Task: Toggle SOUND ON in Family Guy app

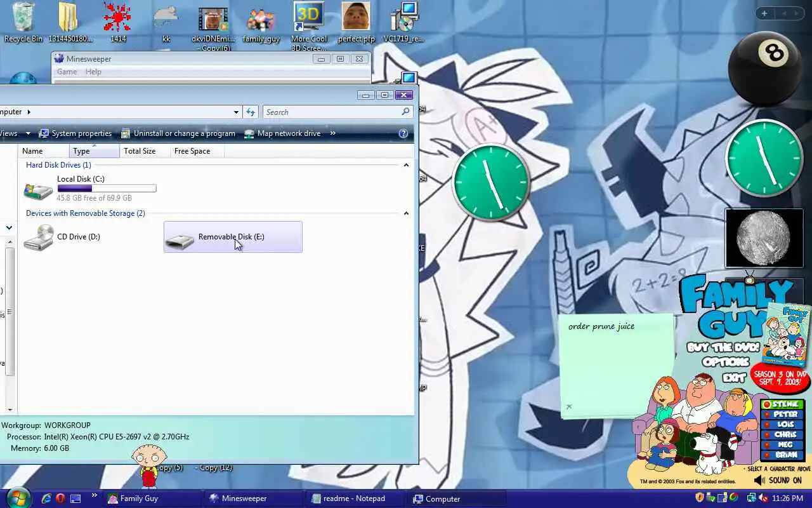Action: click(x=778, y=481)
